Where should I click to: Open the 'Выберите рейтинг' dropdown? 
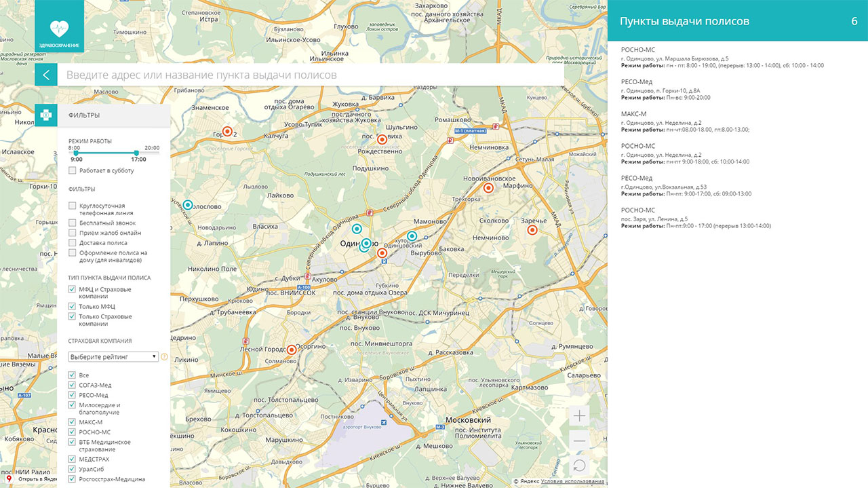coord(113,356)
